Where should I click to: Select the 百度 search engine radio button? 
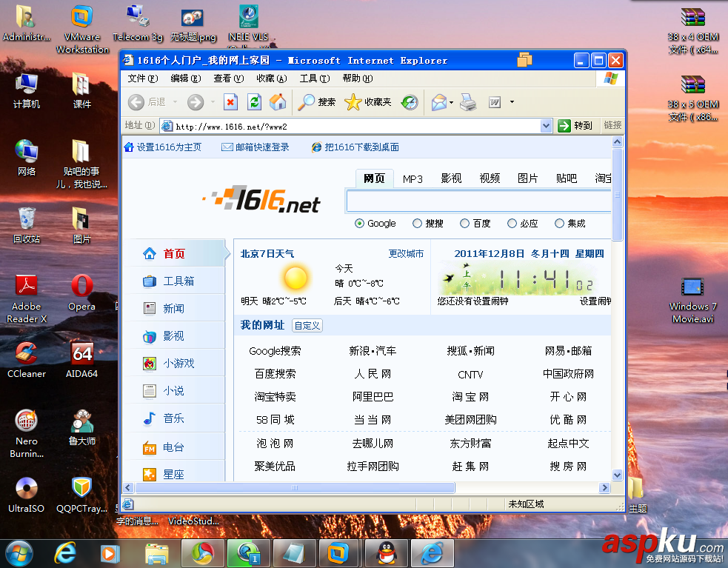464,224
